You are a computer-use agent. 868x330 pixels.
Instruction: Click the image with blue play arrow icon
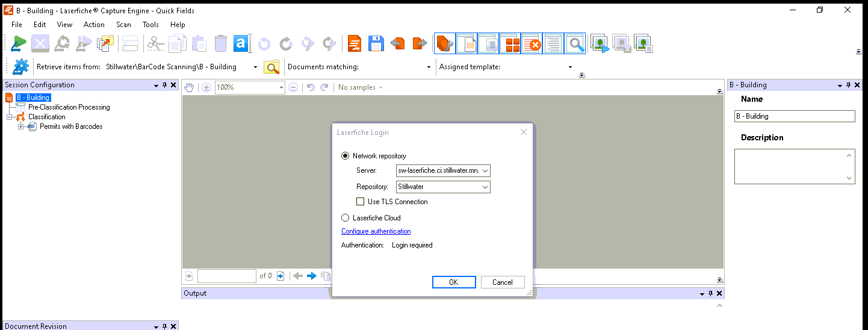(600, 44)
